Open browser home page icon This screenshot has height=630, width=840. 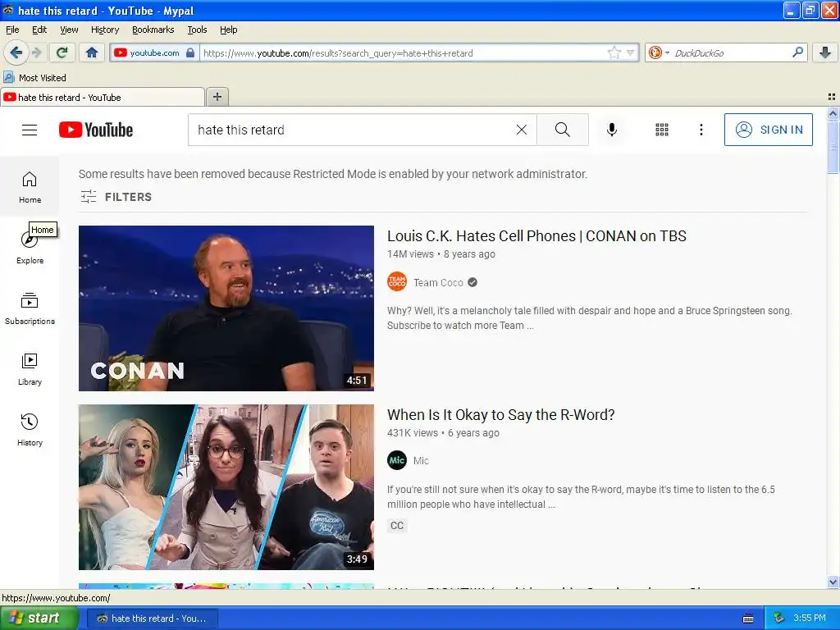pos(92,52)
